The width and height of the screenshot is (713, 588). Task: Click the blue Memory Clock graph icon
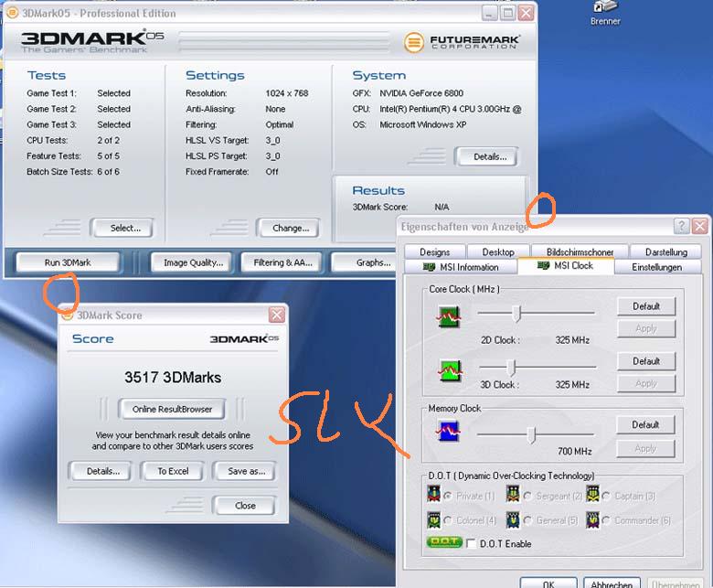pyautogui.click(x=448, y=432)
